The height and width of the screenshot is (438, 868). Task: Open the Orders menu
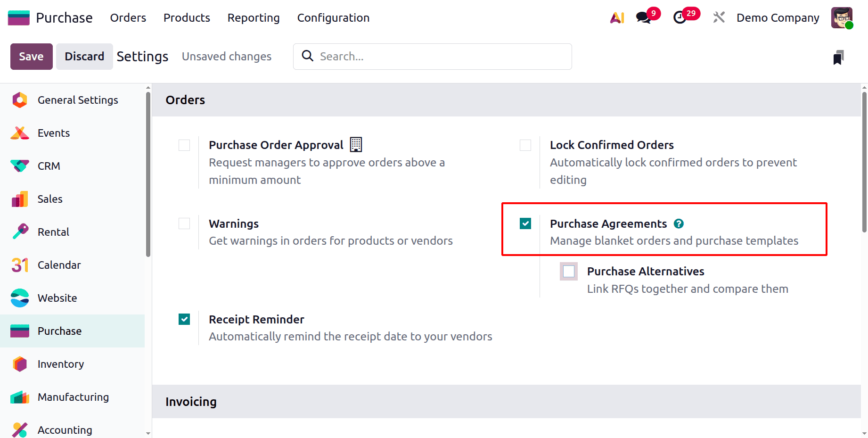128,17
